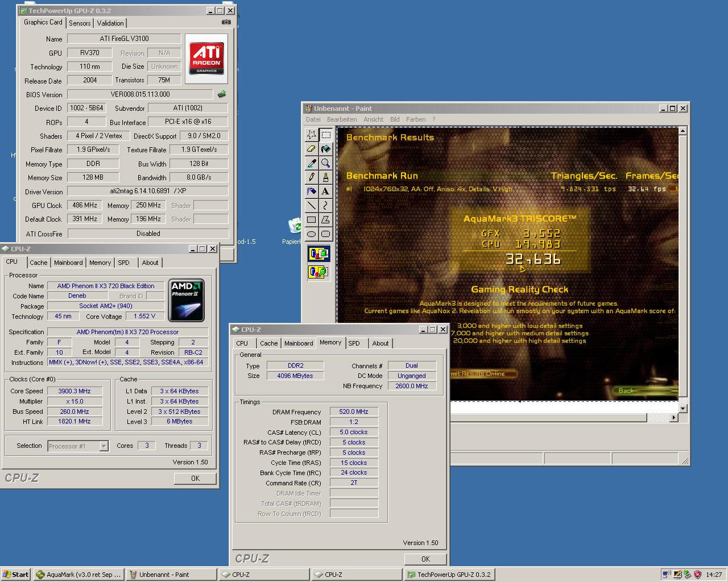Click the Driver Version field in GPU-Z
Image resolution: width=728 pixels, height=582 pixels.
coord(148,192)
